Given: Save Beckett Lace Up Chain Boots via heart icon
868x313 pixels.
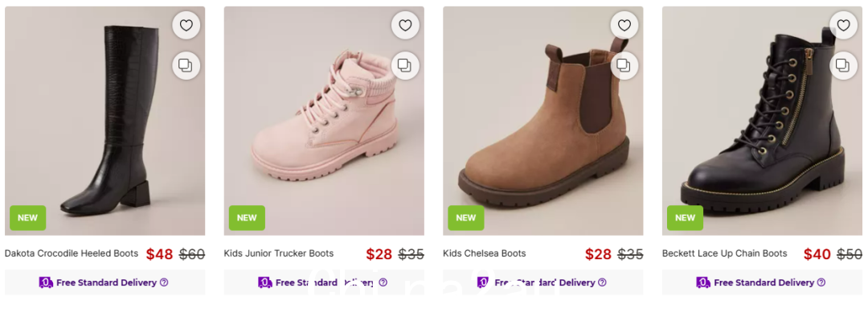Looking at the screenshot, I should tap(843, 26).
